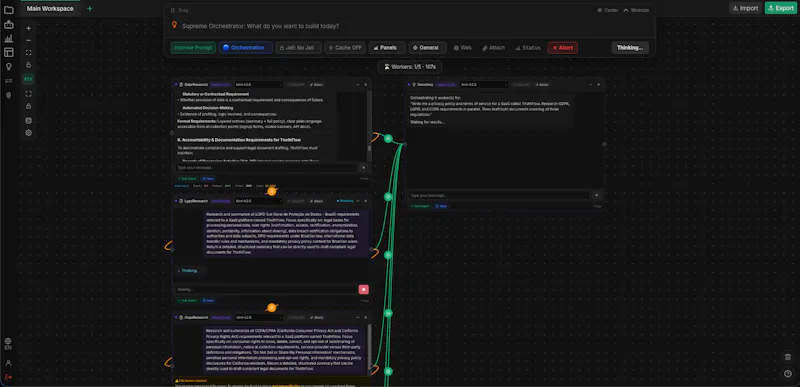Screen dimensions: 800x387
Task: Toggle the upper canvas lock icon
Action: 29,65
